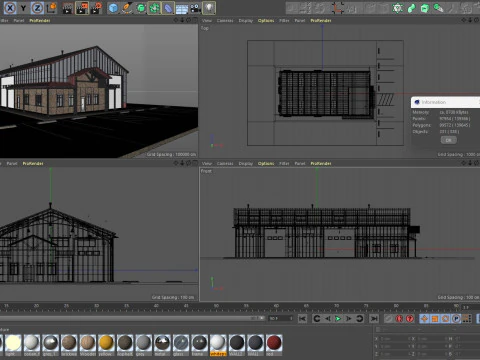Play animation forwards

coord(338,319)
